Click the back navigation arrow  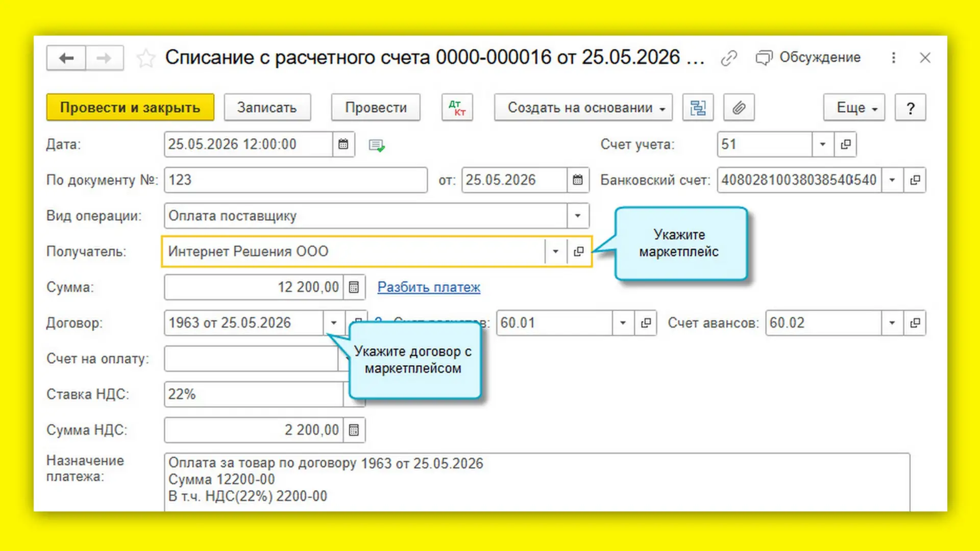pos(66,58)
